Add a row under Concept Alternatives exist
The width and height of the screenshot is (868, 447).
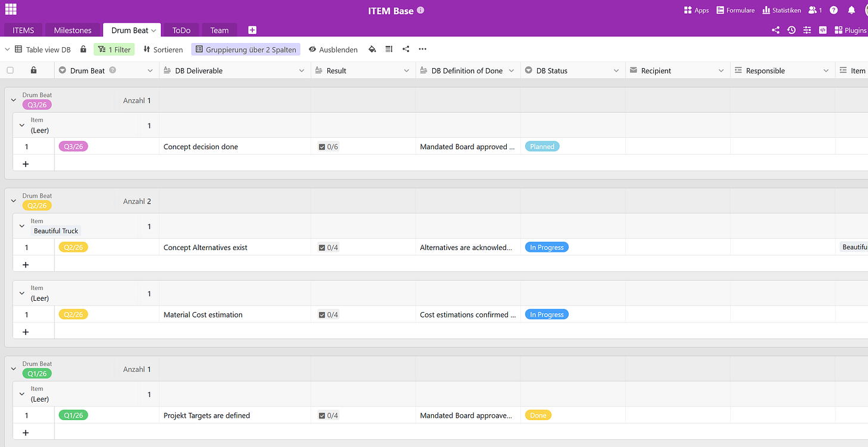[25, 264]
